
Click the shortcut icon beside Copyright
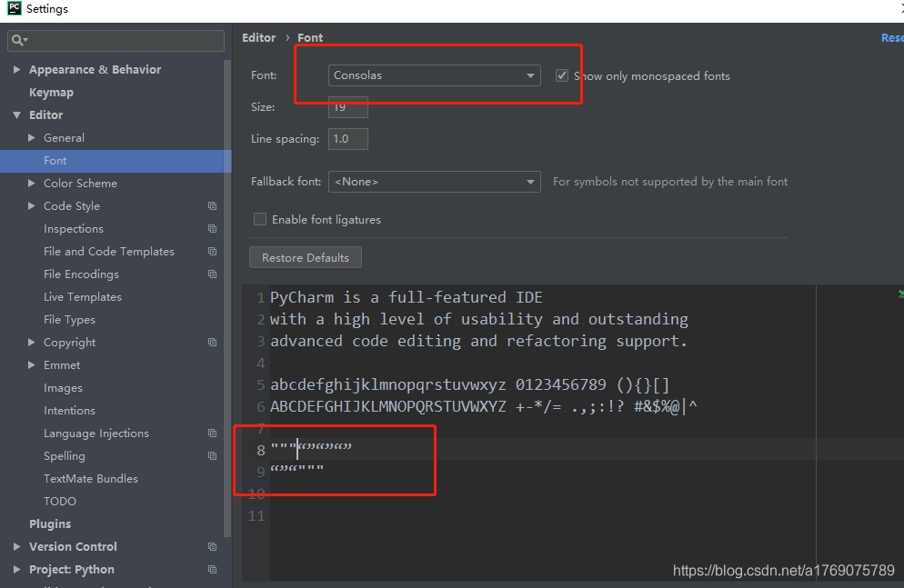pyautogui.click(x=212, y=342)
